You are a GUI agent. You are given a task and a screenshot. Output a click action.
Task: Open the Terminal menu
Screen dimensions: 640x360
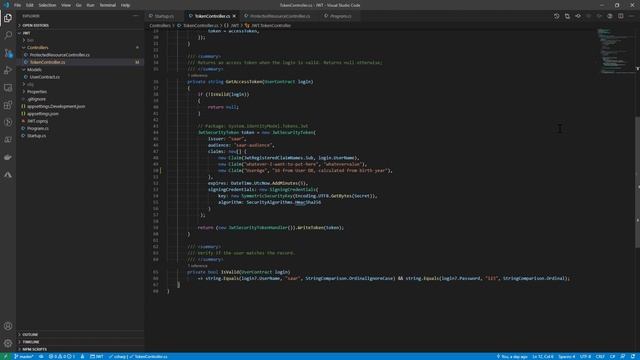point(107,5)
